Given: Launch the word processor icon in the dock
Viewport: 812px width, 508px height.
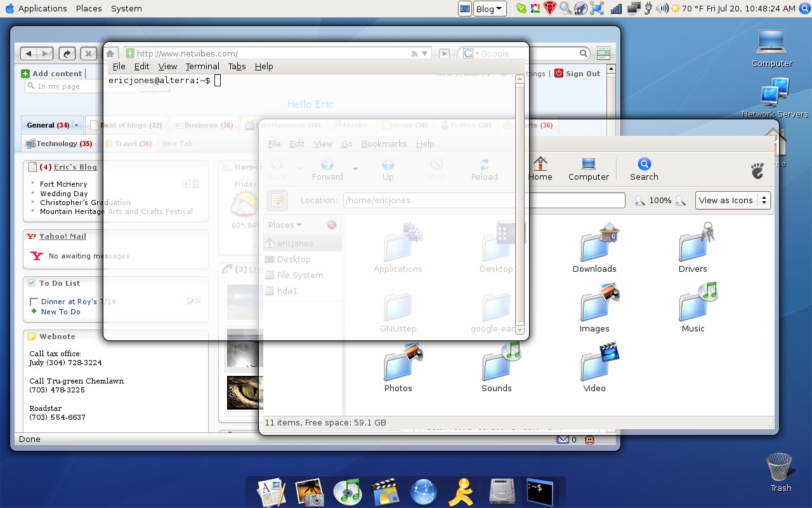Looking at the screenshot, I should 272,491.
